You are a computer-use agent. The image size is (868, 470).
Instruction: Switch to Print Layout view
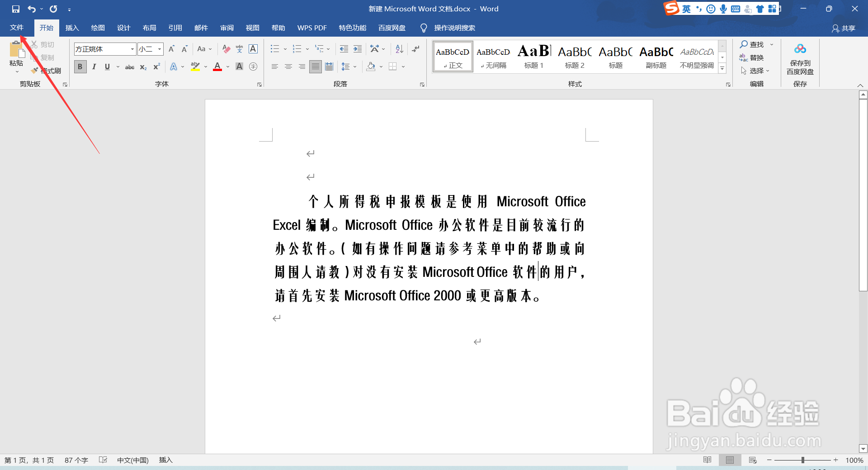(x=730, y=460)
